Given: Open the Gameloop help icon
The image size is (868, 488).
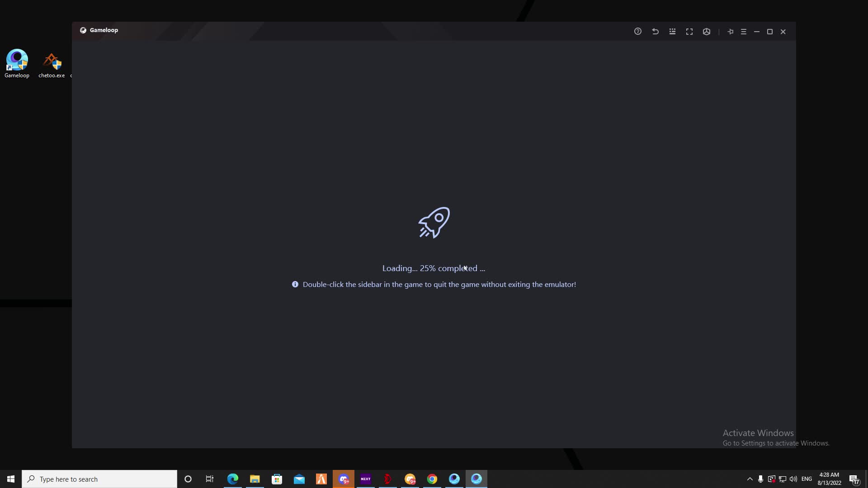Looking at the screenshot, I should (637, 32).
